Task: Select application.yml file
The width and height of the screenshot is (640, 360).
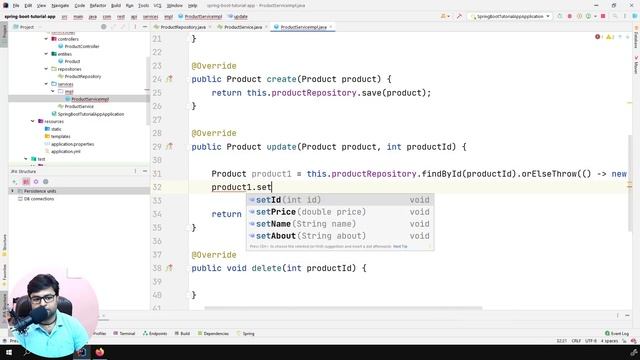Action: pyautogui.click(x=65, y=151)
